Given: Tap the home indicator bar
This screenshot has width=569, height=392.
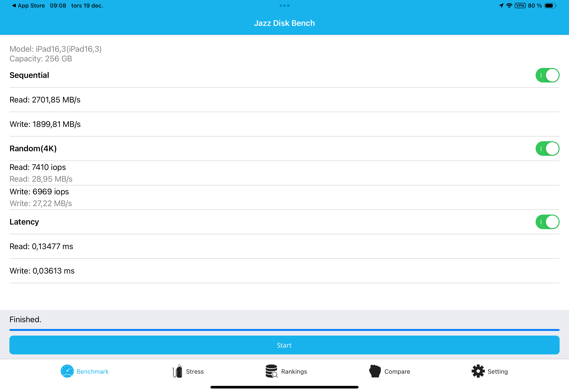Looking at the screenshot, I should 284,387.
